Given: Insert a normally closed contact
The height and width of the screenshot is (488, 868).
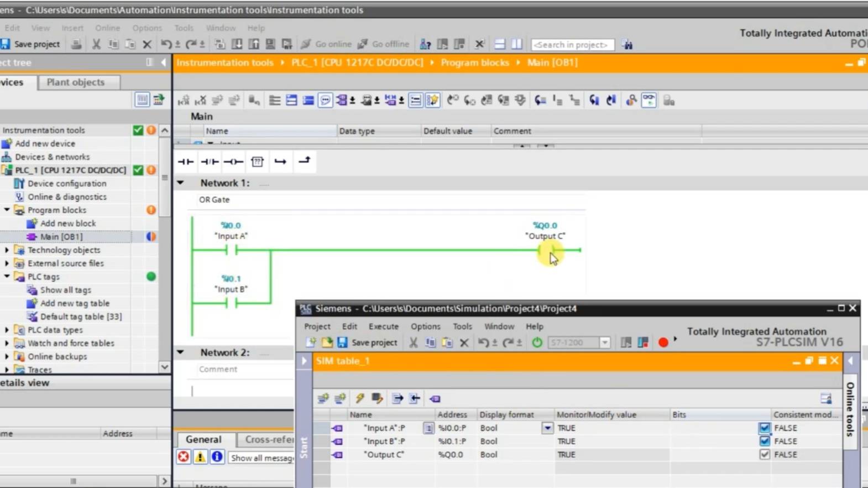Looking at the screenshot, I should 210,162.
